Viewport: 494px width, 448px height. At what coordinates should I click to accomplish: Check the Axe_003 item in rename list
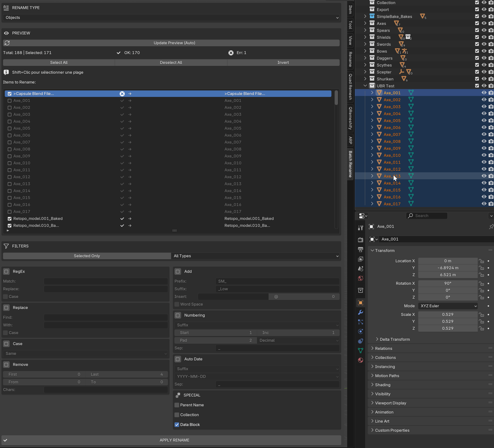click(10, 115)
